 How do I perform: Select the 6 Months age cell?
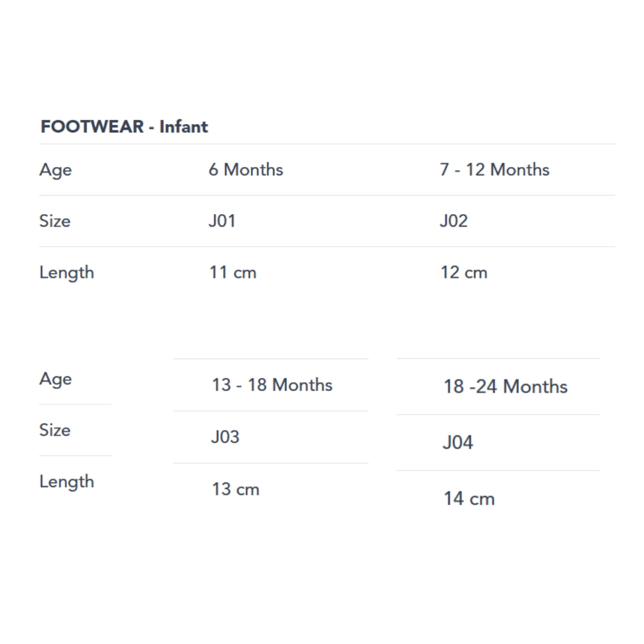[x=246, y=170]
